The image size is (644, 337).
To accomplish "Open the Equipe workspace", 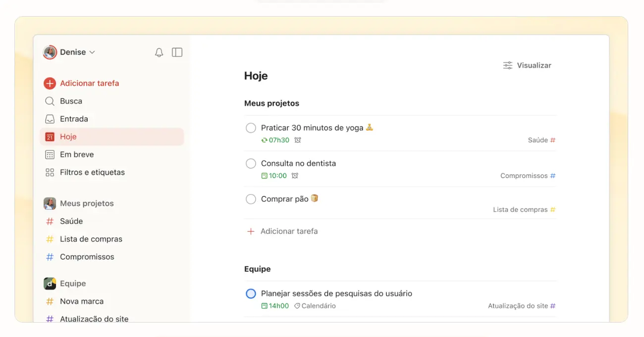I will 72,284.
